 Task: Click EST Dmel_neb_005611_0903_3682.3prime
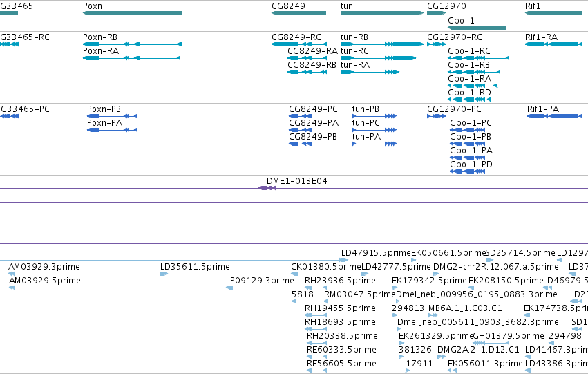pyautogui.click(x=399, y=329)
